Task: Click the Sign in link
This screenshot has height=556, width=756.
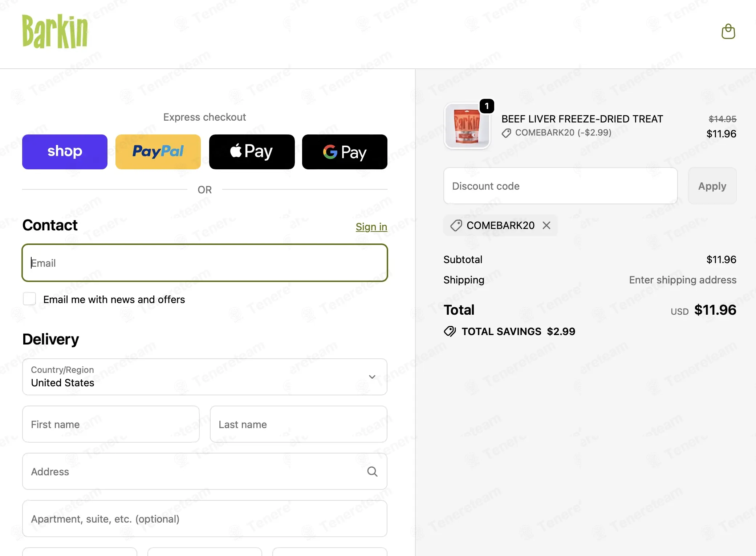Action: [371, 227]
